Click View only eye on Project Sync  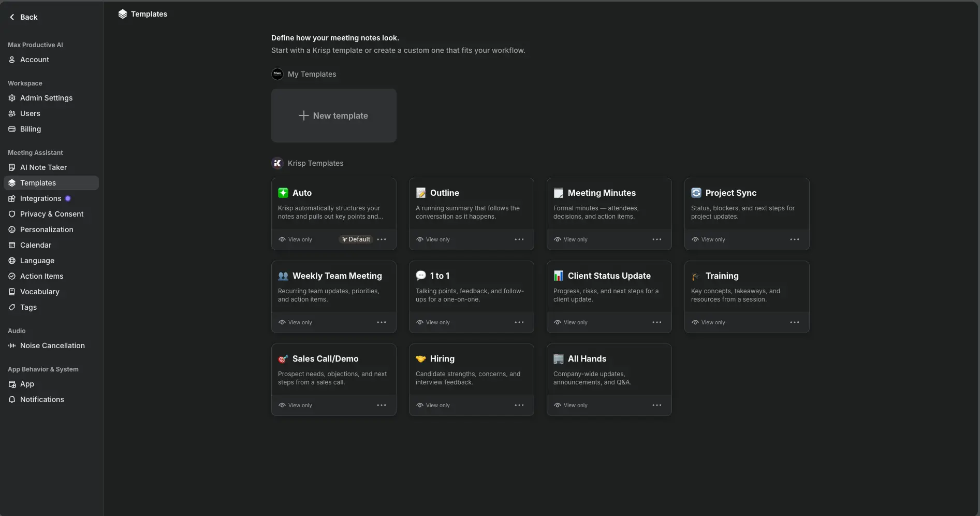[695, 239]
